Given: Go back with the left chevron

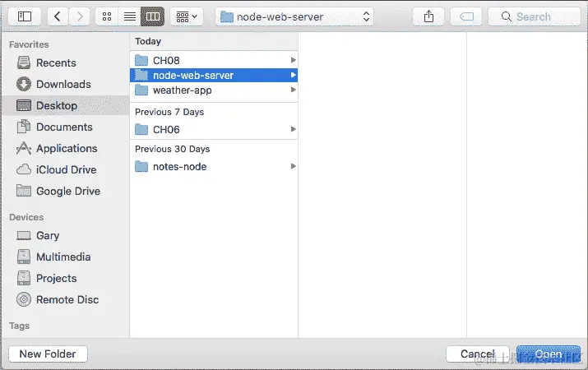Looking at the screenshot, I should tap(58, 16).
